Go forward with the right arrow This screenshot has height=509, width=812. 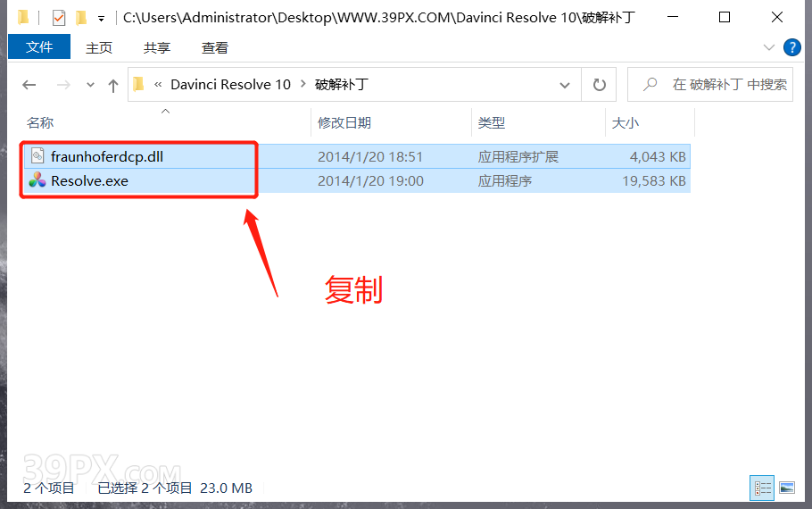(63, 85)
